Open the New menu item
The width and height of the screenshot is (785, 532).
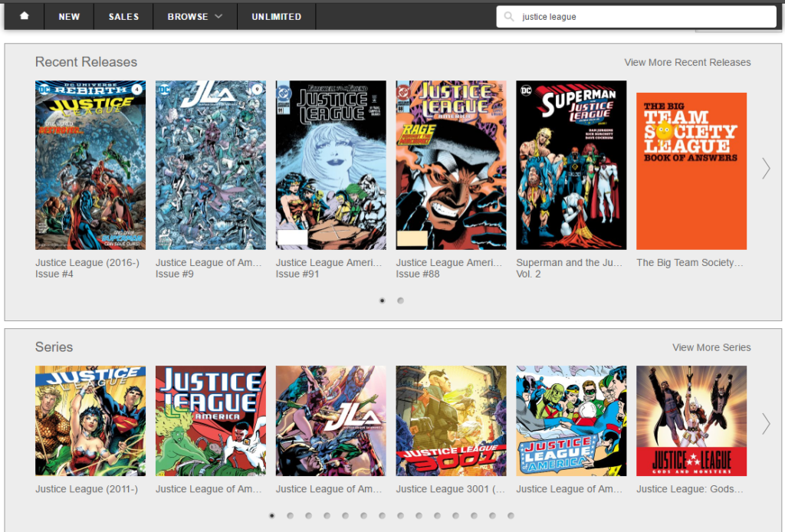[69, 16]
